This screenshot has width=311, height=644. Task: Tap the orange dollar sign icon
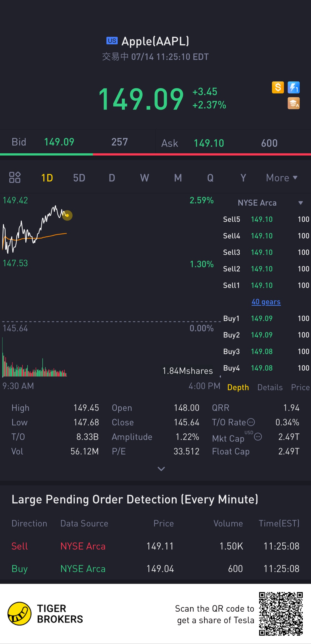[278, 88]
